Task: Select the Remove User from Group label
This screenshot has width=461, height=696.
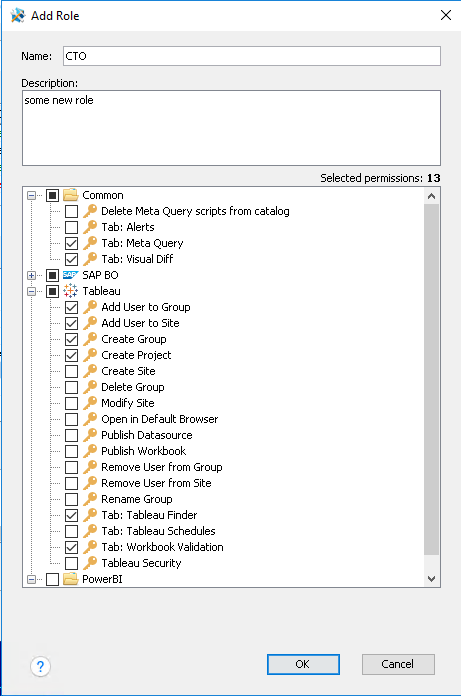Action: click(x=162, y=467)
